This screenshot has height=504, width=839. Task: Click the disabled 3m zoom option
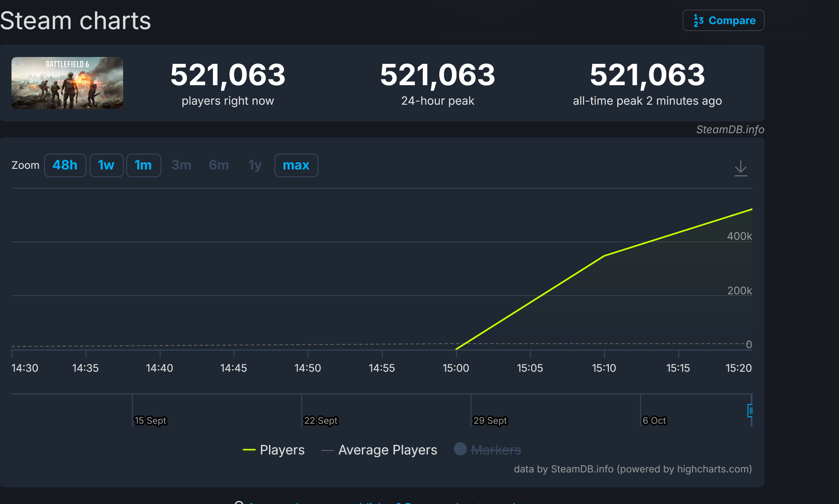point(181,165)
